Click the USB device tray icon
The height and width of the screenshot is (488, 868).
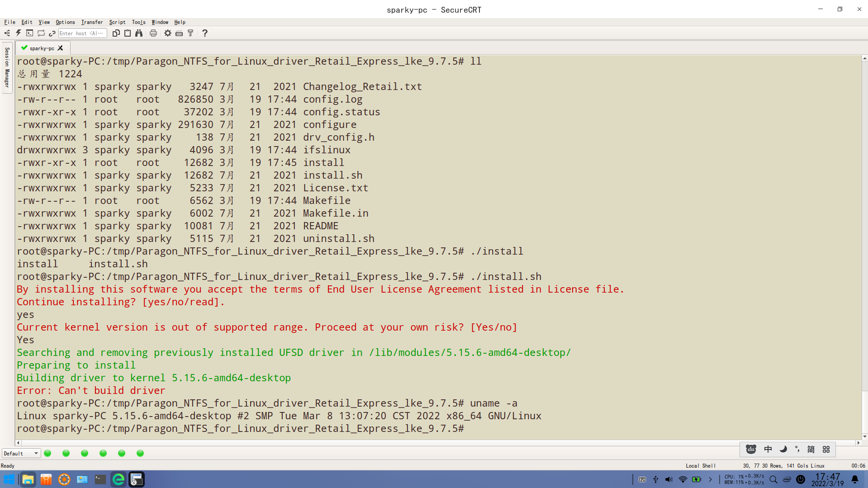pyautogui.click(x=656, y=479)
